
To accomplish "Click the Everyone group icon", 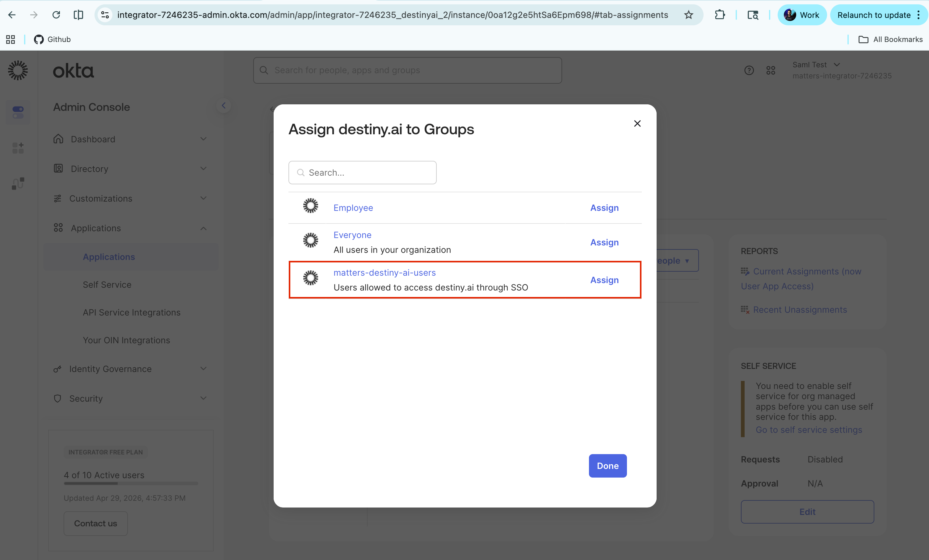I will tap(311, 240).
